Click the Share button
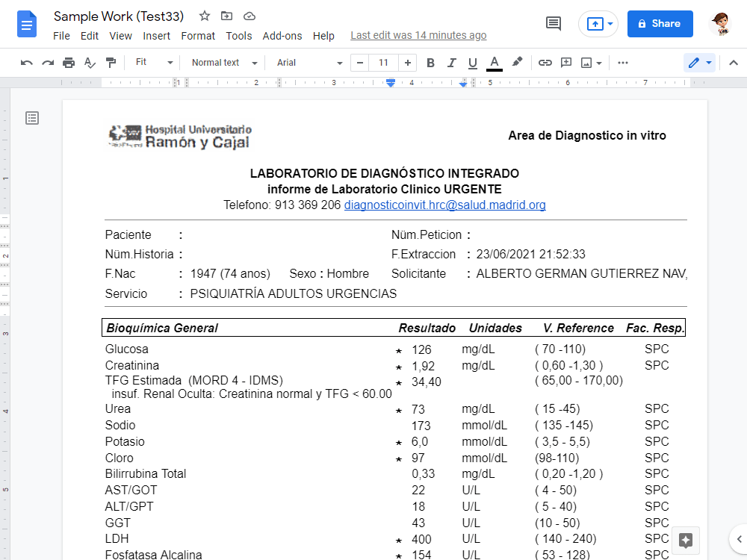The image size is (747, 560). pyautogui.click(x=660, y=24)
